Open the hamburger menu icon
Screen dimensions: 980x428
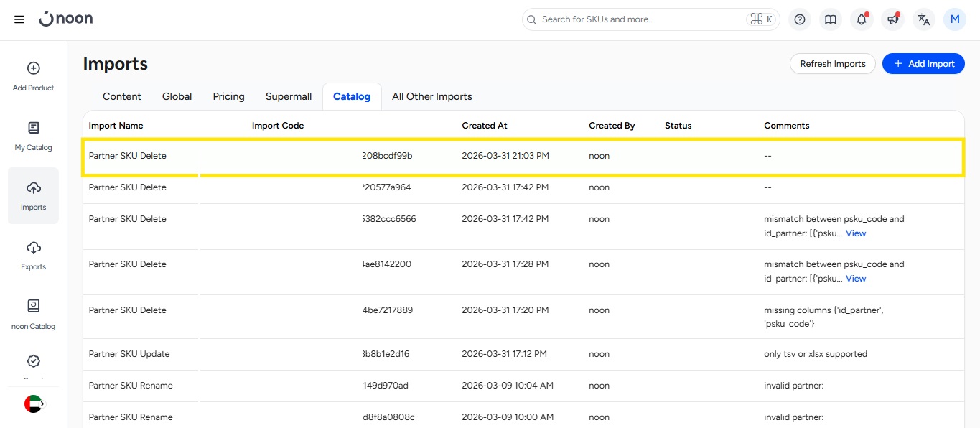[19, 19]
